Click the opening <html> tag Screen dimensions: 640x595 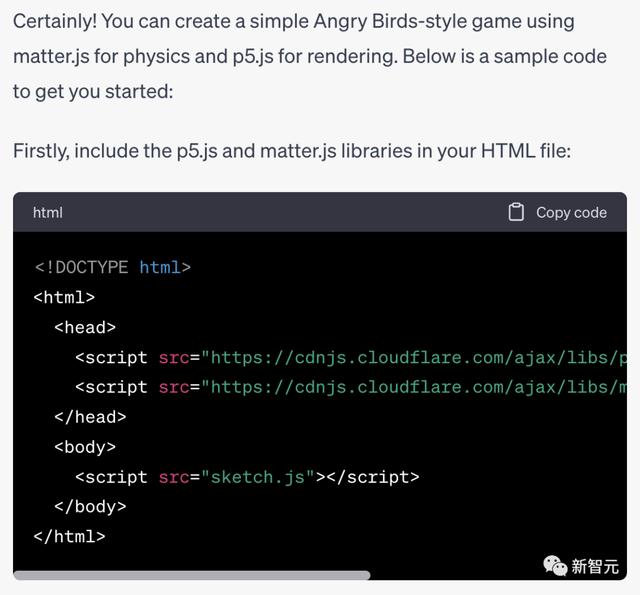pyautogui.click(x=64, y=297)
